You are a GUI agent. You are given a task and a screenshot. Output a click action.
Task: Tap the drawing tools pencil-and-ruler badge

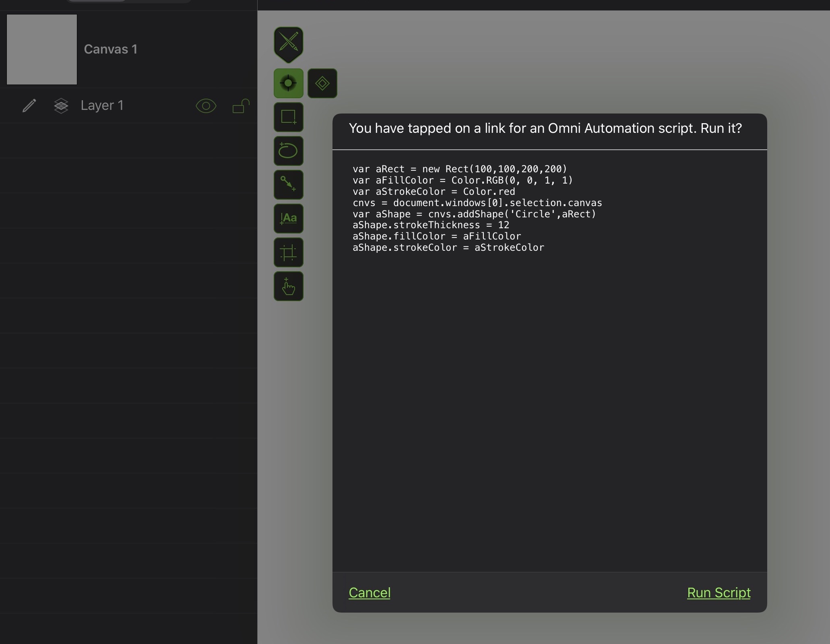pyautogui.click(x=289, y=44)
